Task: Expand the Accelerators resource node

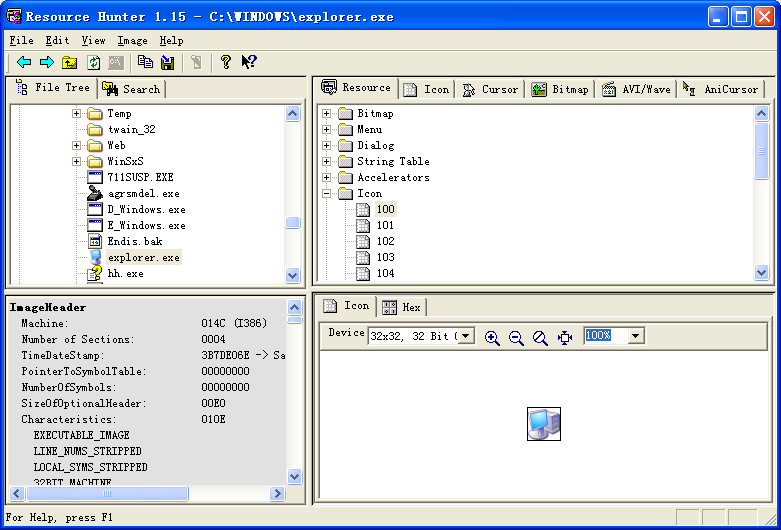Action: 326,177
